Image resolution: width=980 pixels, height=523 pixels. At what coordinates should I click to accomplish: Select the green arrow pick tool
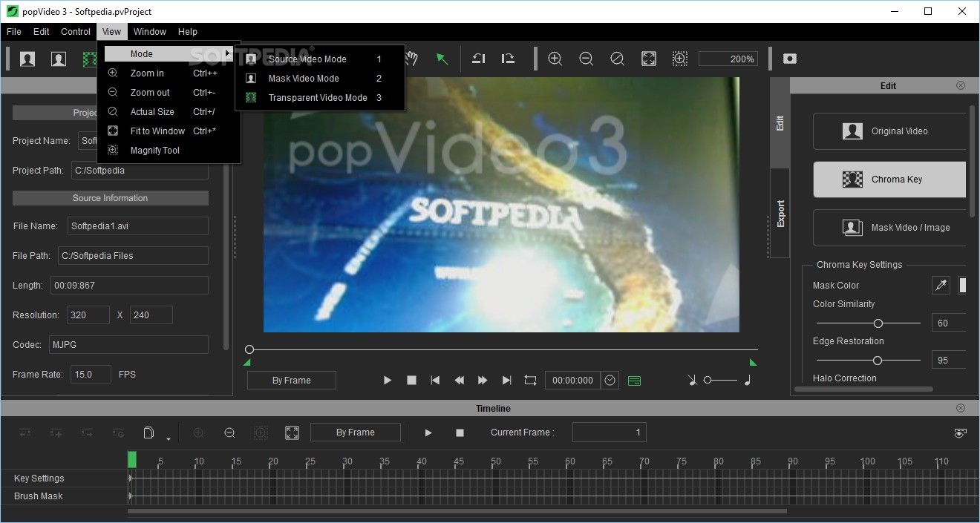442,59
